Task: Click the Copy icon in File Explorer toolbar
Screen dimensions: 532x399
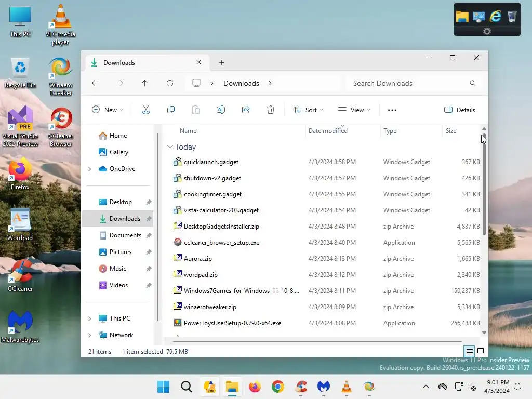Action: 170,110
